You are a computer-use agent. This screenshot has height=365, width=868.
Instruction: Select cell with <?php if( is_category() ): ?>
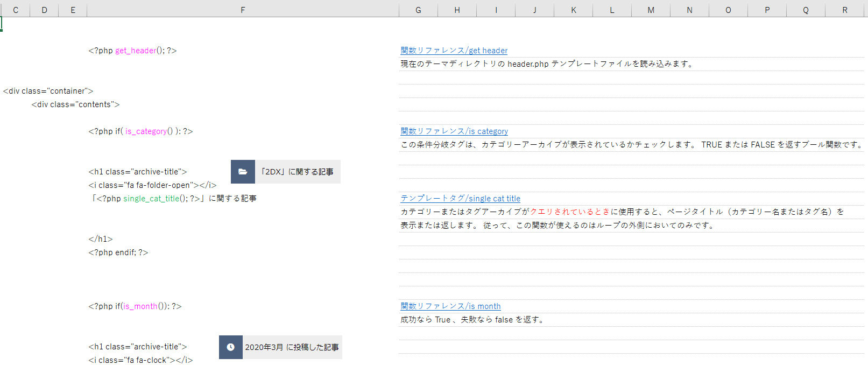140,131
